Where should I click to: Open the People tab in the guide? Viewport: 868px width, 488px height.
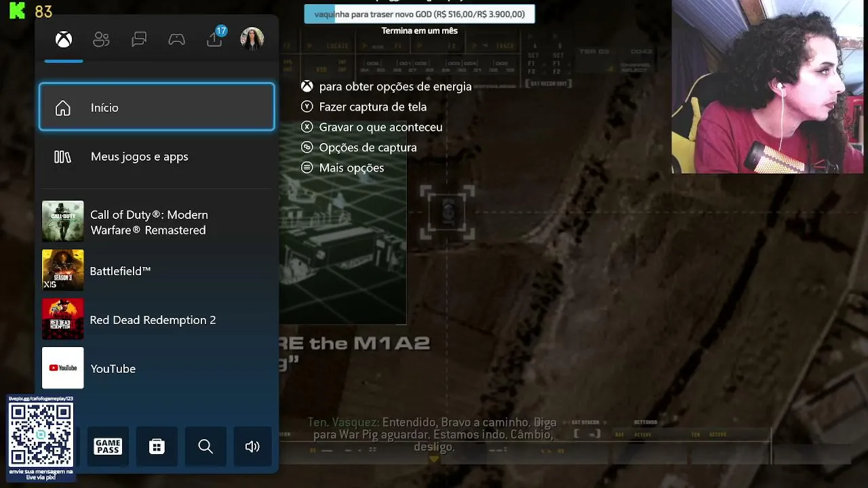click(101, 39)
